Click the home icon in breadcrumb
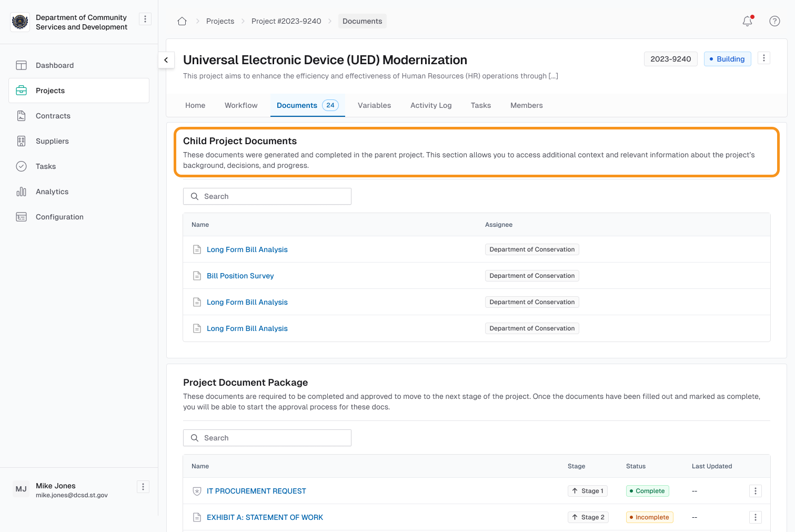The width and height of the screenshot is (795, 532). point(182,21)
